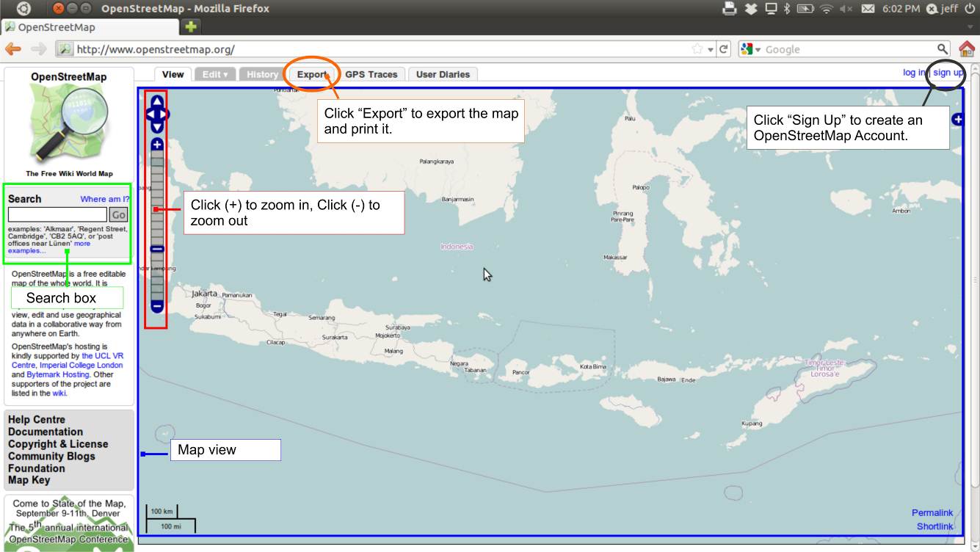Click the site identity icon in the address bar
The image size is (980, 552).
pos(65,49)
